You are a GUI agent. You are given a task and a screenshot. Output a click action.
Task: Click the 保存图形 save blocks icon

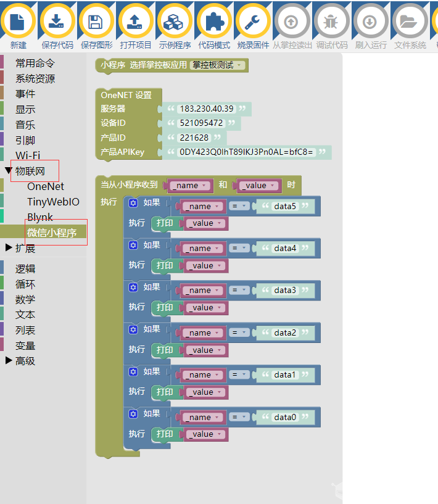coord(96,22)
